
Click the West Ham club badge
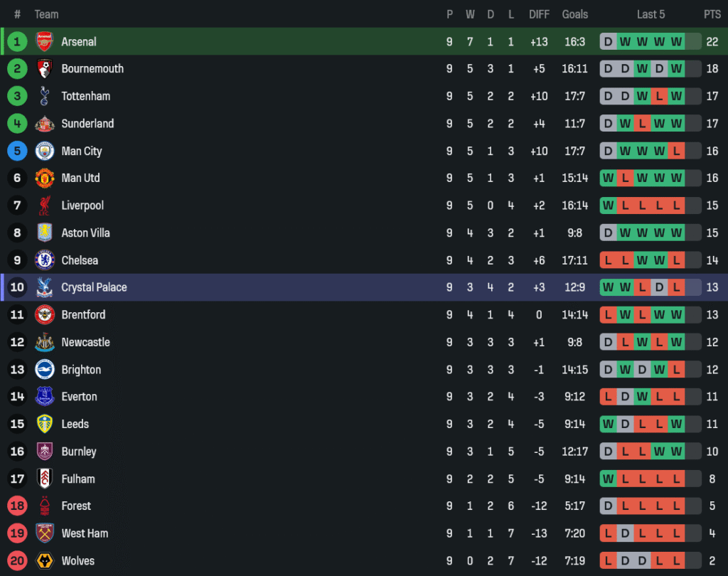pyautogui.click(x=45, y=533)
